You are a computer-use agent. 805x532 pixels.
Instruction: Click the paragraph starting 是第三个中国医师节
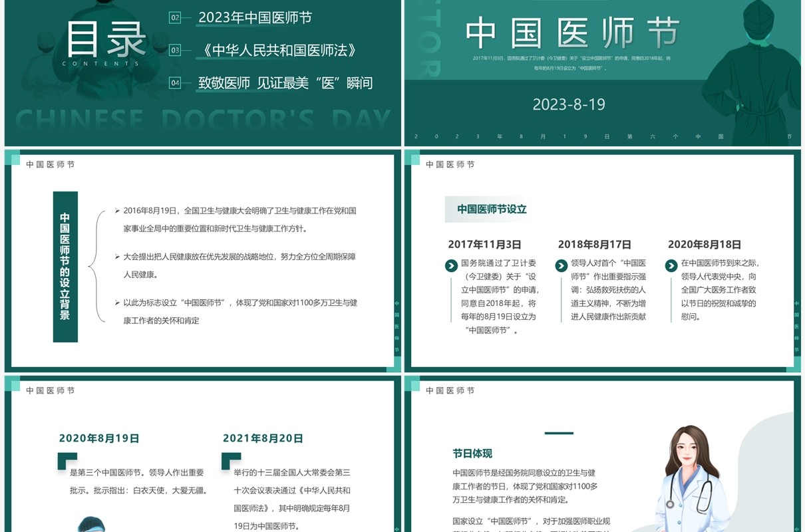139,481
